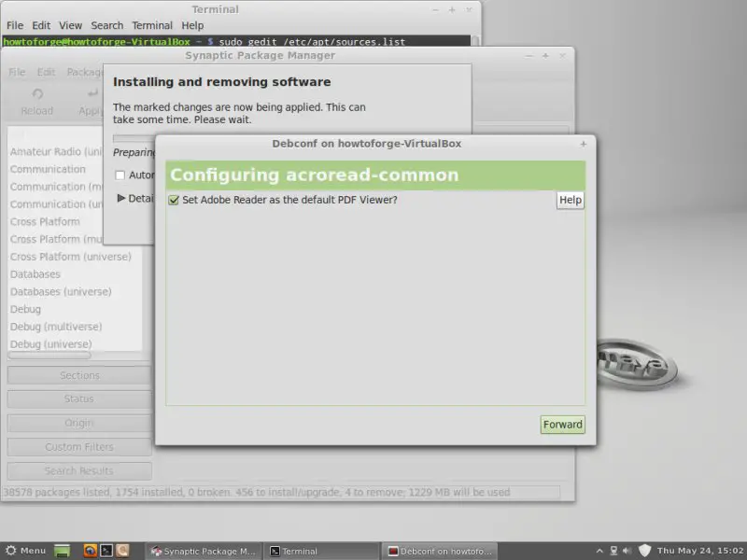Click the Synaptic status bar package count

click(256, 492)
